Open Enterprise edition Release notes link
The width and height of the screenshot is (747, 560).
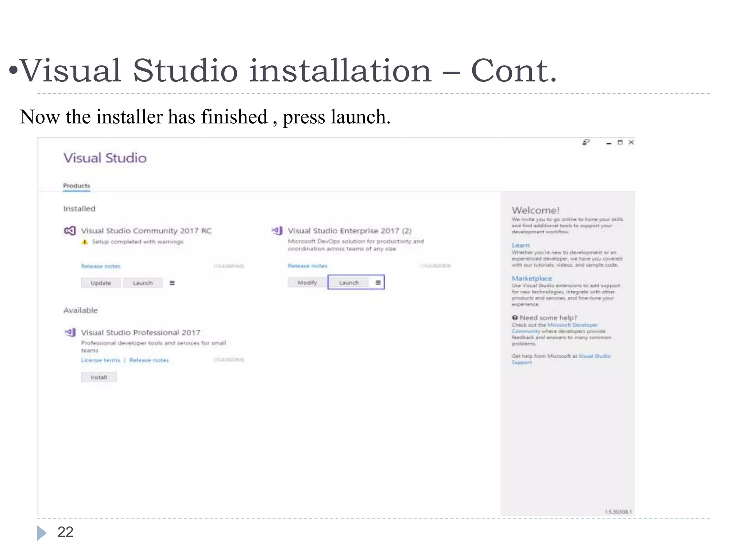[307, 266]
